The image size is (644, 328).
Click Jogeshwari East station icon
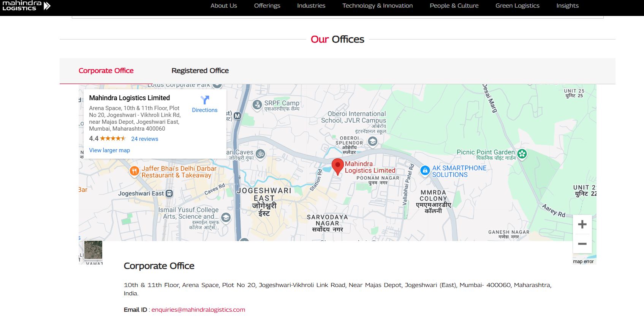click(169, 194)
